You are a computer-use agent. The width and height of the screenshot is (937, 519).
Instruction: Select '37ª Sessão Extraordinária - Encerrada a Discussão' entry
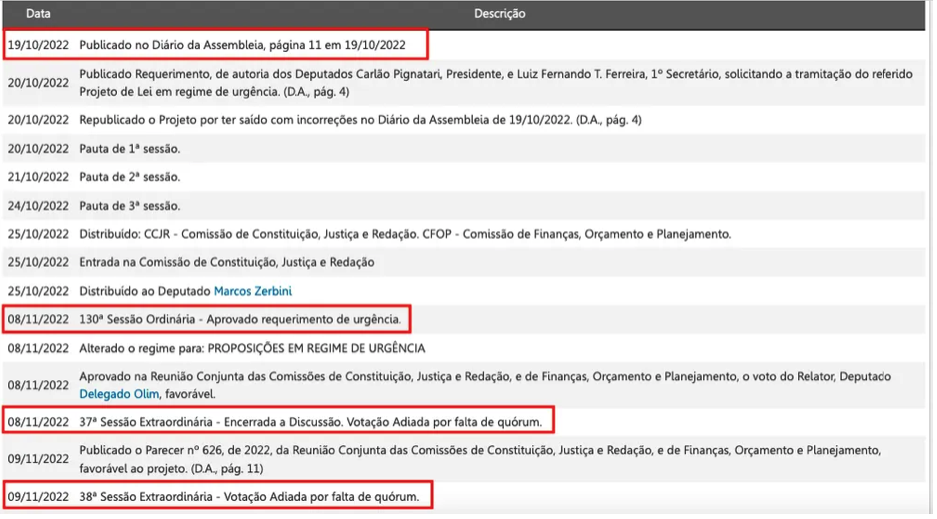click(x=311, y=422)
